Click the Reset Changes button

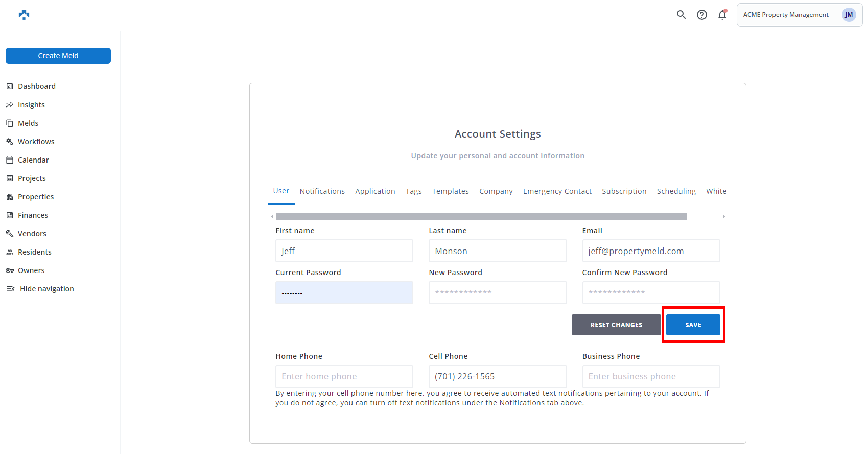[616, 325]
